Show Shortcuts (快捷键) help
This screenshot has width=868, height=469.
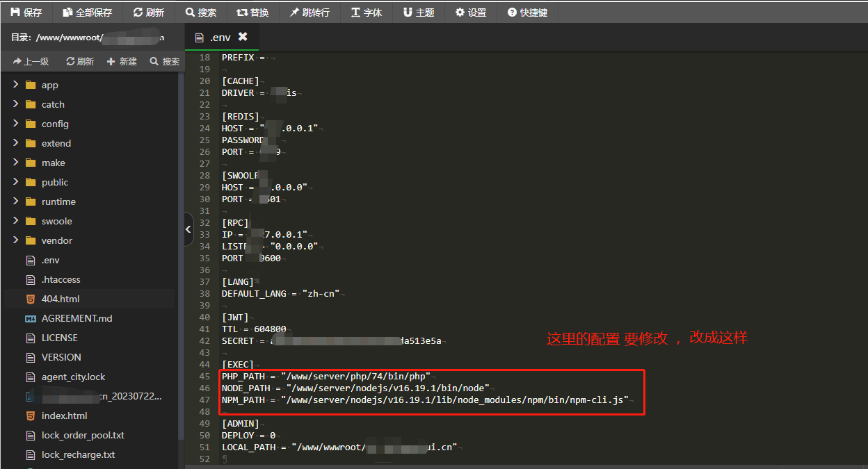tap(527, 13)
